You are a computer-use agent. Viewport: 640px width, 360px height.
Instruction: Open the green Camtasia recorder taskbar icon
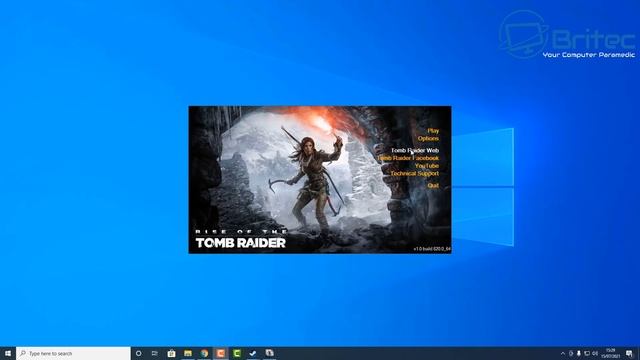[237, 353]
